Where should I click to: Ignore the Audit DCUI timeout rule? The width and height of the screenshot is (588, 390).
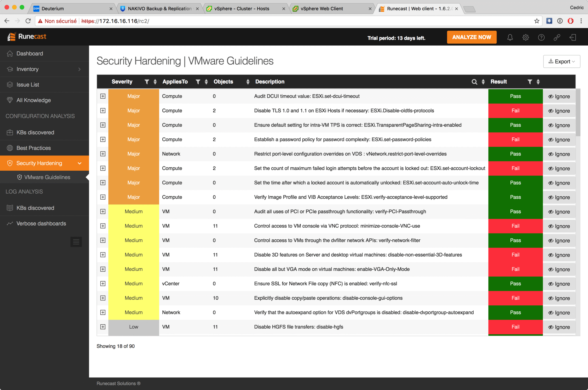coord(559,97)
